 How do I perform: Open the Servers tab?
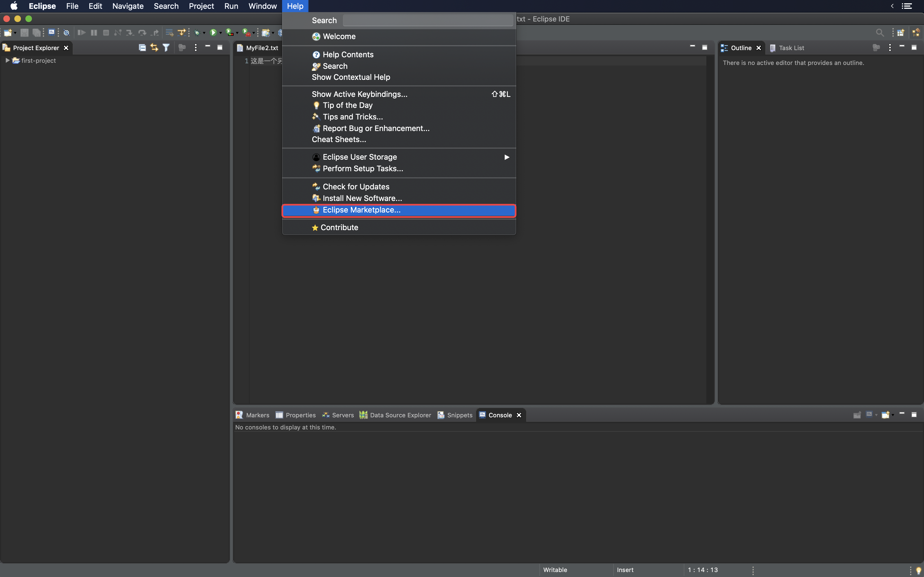click(x=338, y=415)
